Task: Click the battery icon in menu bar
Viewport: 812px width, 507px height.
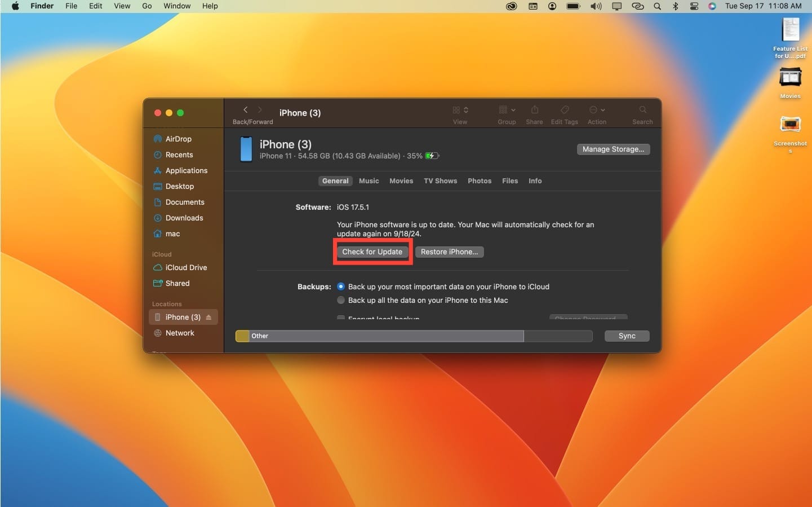Action: tap(573, 6)
